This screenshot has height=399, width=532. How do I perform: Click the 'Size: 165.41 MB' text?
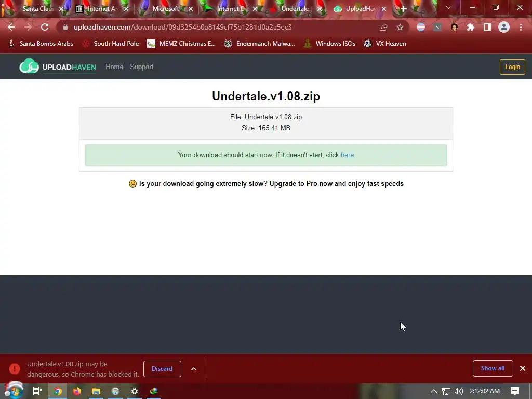point(266,128)
